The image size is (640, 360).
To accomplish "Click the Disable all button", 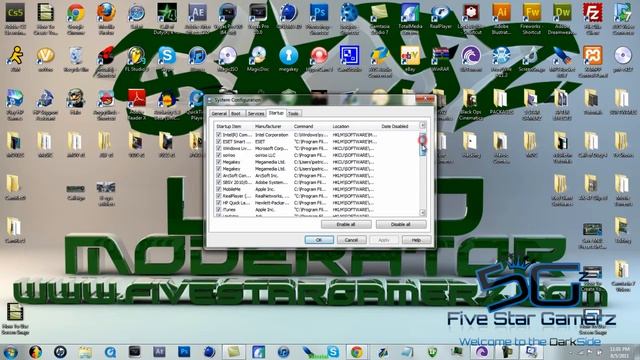I will tap(401, 224).
